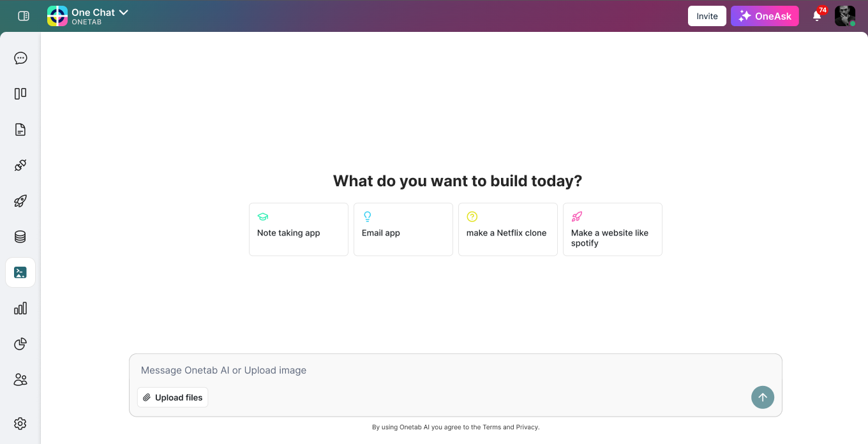Expand the One Chat workspace dropdown
The width and height of the screenshot is (868, 444).
pos(124,11)
